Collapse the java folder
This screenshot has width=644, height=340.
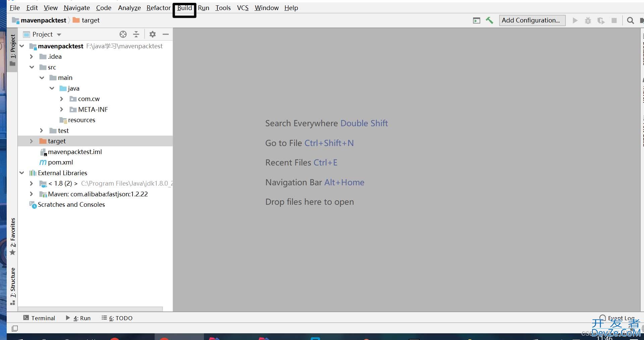click(x=52, y=88)
